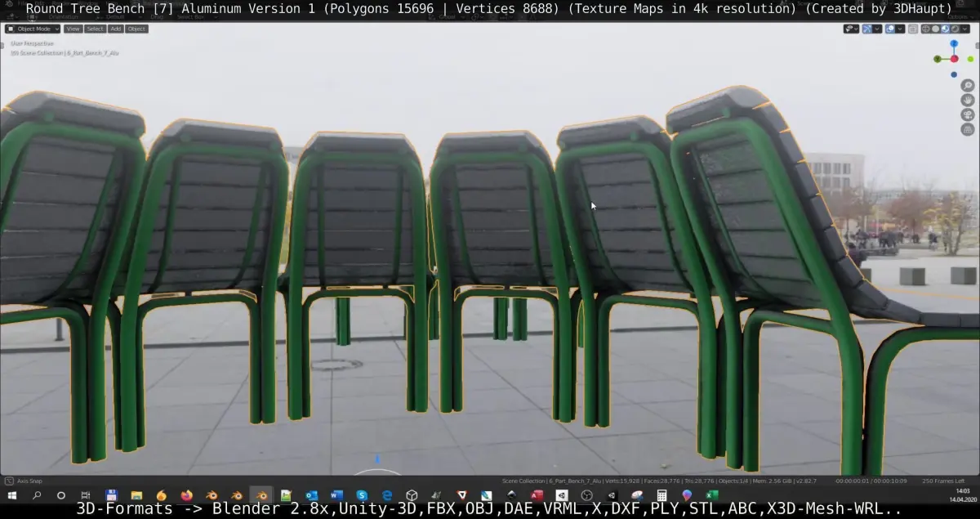Toggle the Show Gizmo button
This screenshot has width=980, height=519.
(867, 29)
